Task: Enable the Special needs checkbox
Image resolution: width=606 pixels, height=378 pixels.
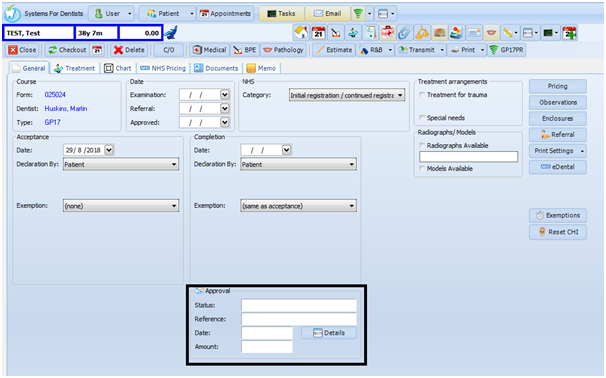Action: tap(422, 118)
